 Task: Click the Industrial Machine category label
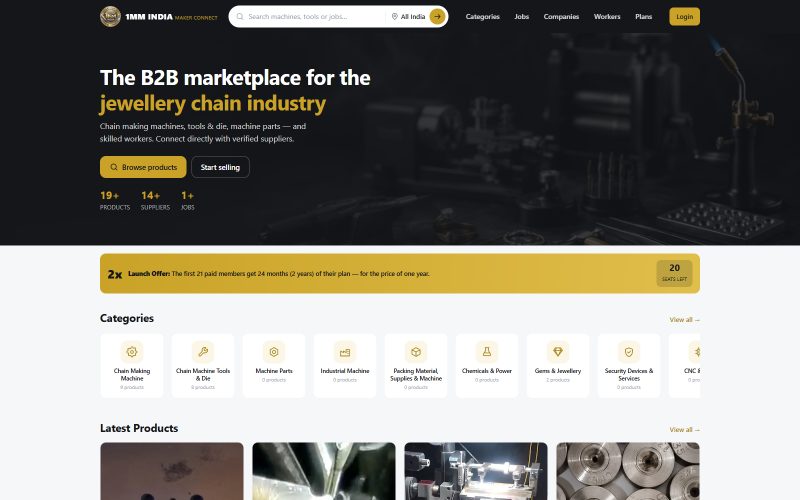[x=345, y=371]
